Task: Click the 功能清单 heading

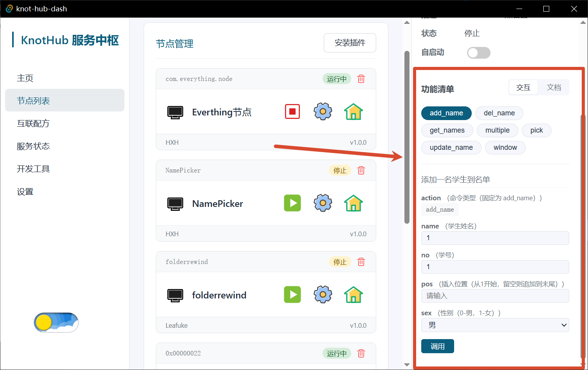Action: pos(438,89)
